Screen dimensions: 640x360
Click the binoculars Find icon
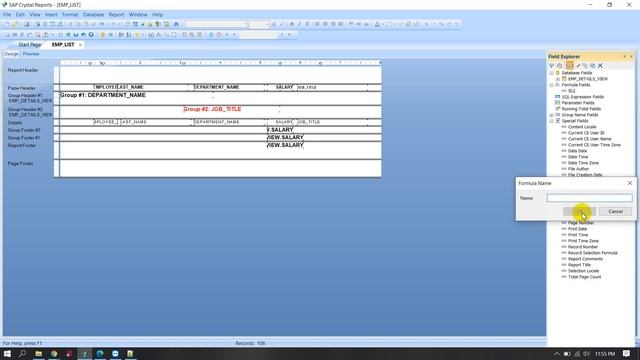tap(176, 24)
